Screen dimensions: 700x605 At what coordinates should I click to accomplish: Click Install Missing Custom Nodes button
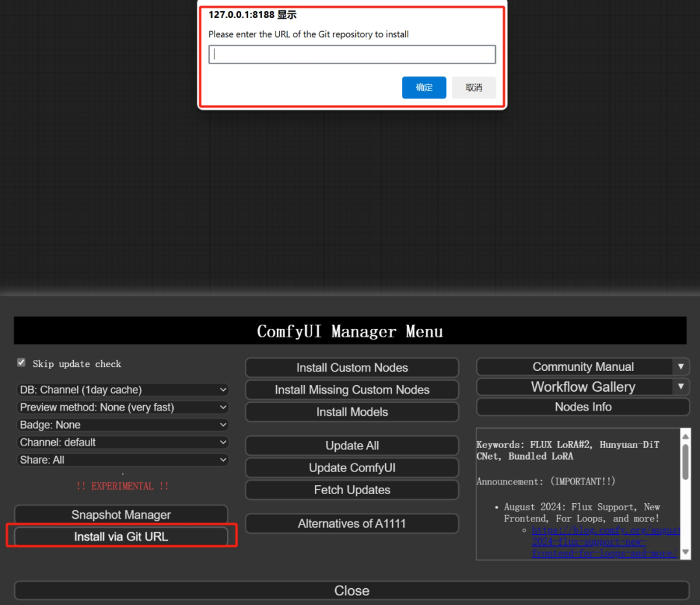(352, 390)
